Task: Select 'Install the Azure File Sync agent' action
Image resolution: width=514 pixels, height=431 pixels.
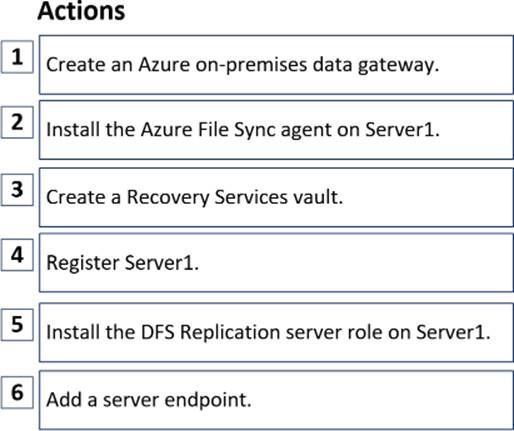Action: tap(276, 130)
